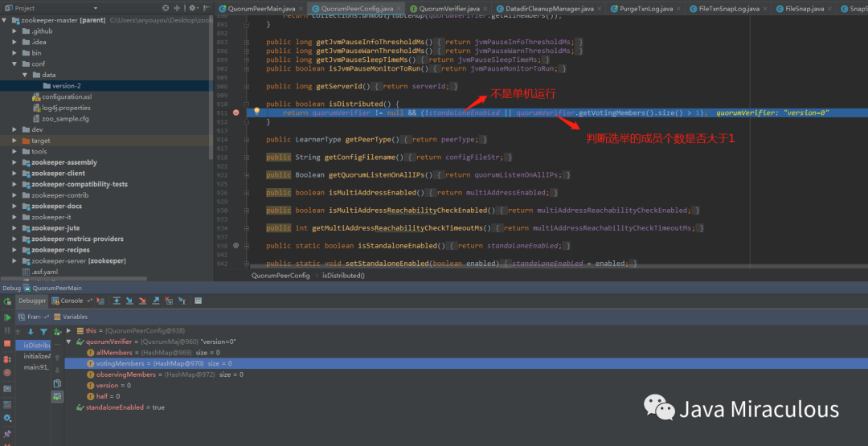
Task: Toggle the breakpoint on line 911
Action: [236, 113]
